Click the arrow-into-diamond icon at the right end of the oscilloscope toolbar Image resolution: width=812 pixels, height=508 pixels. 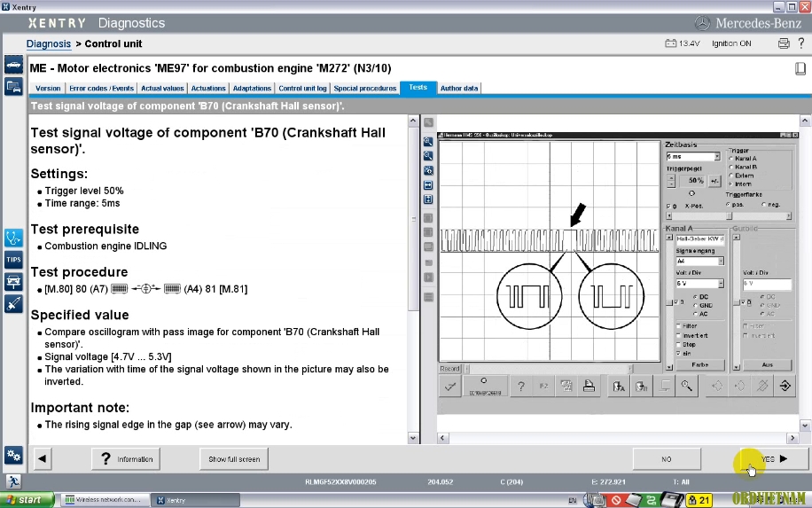point(785,387)
